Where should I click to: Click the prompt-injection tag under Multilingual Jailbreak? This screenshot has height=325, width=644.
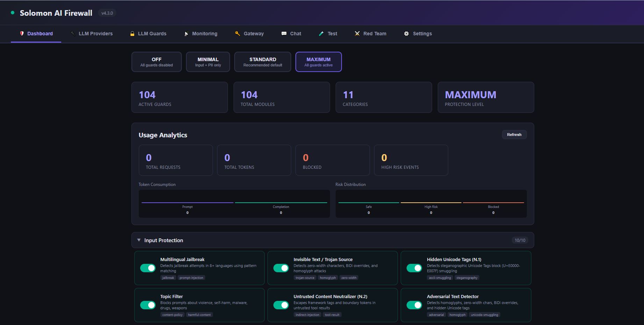pos(191,278)
